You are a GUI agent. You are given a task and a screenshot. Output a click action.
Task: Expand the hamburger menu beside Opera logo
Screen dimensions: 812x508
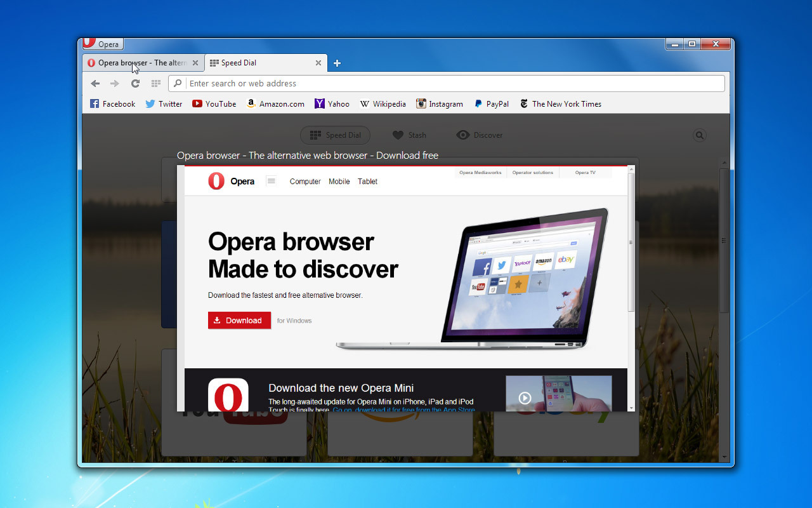click(x=272, y=181)
